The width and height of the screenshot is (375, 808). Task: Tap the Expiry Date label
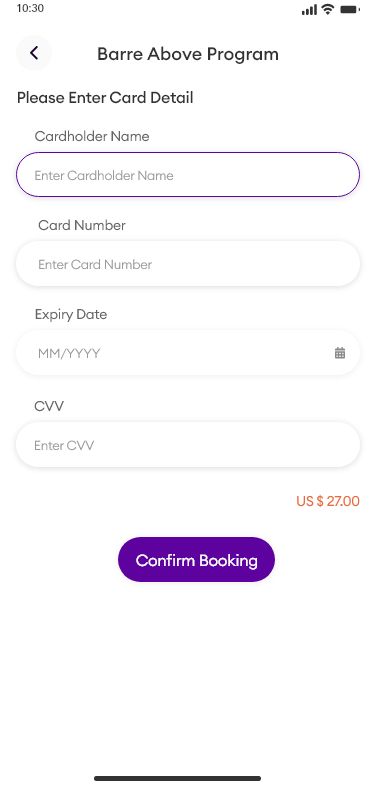coord(71,314)
